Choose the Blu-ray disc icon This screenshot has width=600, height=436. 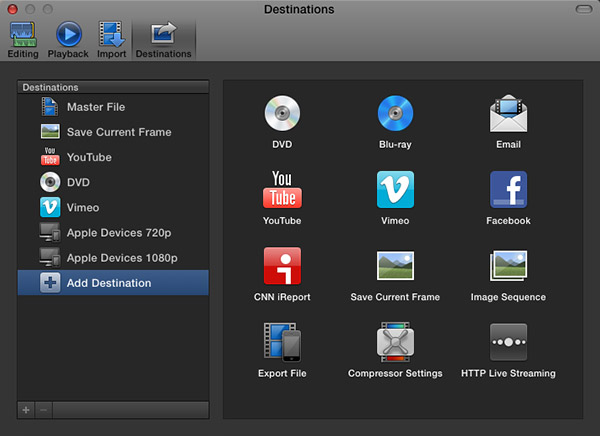point(395,113)
